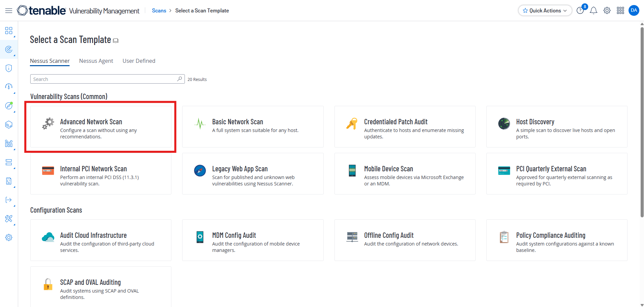The width and height of the screenshot is (644, 307).
Task: Click the DA user avatar
Action: pyautogui.click(x=634, y=10)
